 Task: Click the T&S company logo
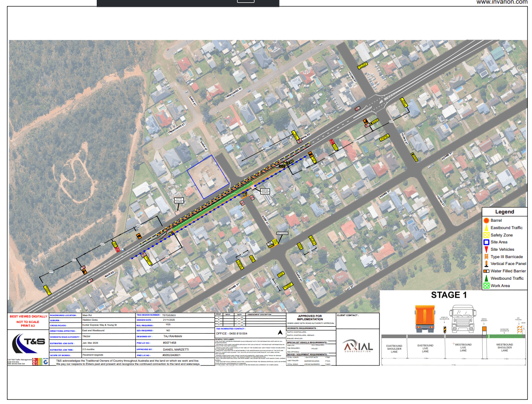[28, 343]
